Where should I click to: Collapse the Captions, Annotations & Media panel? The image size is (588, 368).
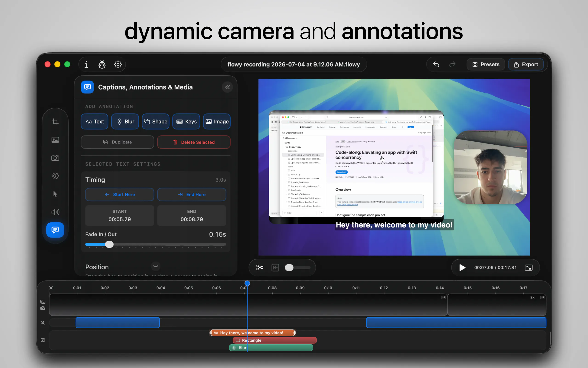[x=227, y=87]
